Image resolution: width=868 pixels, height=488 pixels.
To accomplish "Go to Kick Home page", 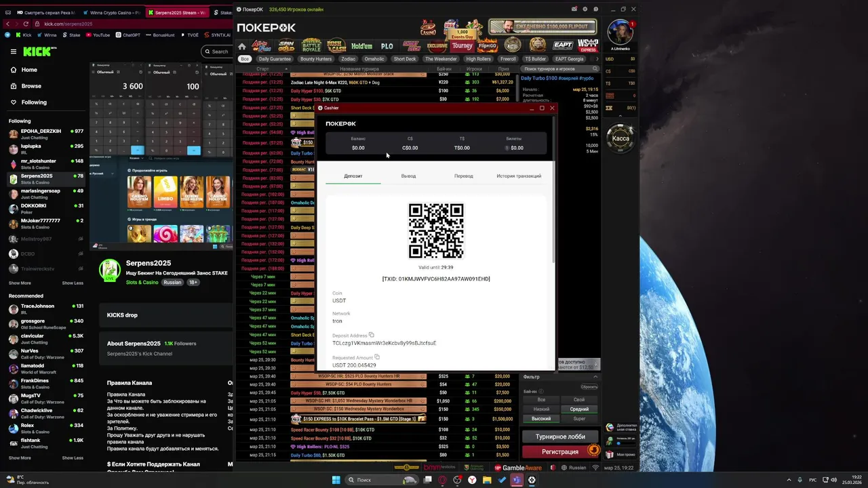I will 29,70.
